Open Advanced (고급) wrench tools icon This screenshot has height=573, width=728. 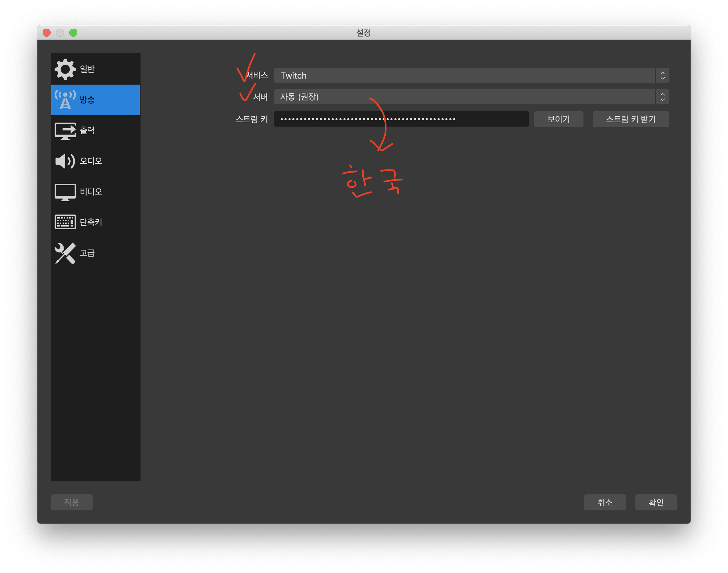(x=65, y=253)
